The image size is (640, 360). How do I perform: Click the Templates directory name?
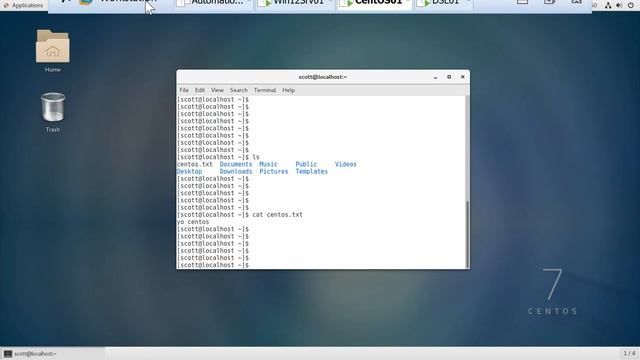coord(311,172)
